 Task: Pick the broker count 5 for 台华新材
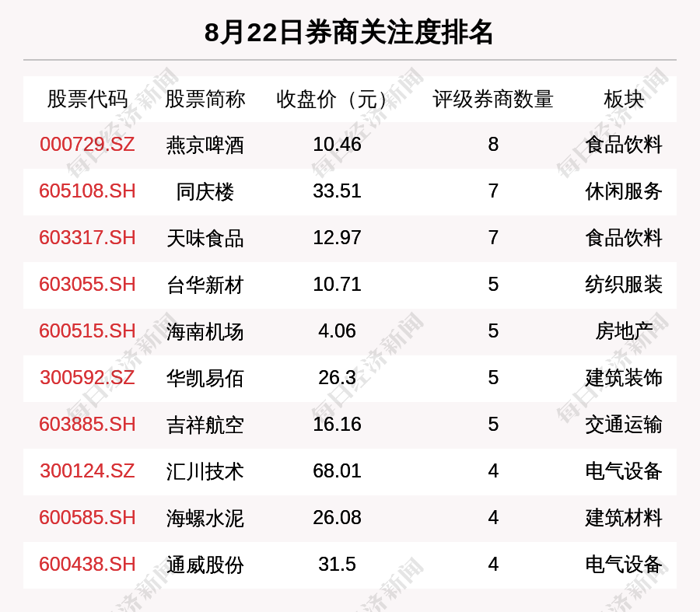click(493, 285)
